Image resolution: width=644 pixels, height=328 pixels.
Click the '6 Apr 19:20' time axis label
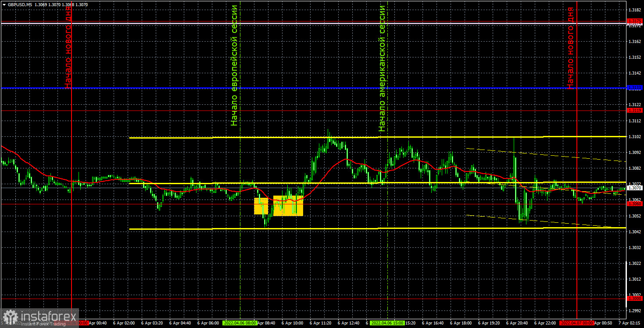490,323
